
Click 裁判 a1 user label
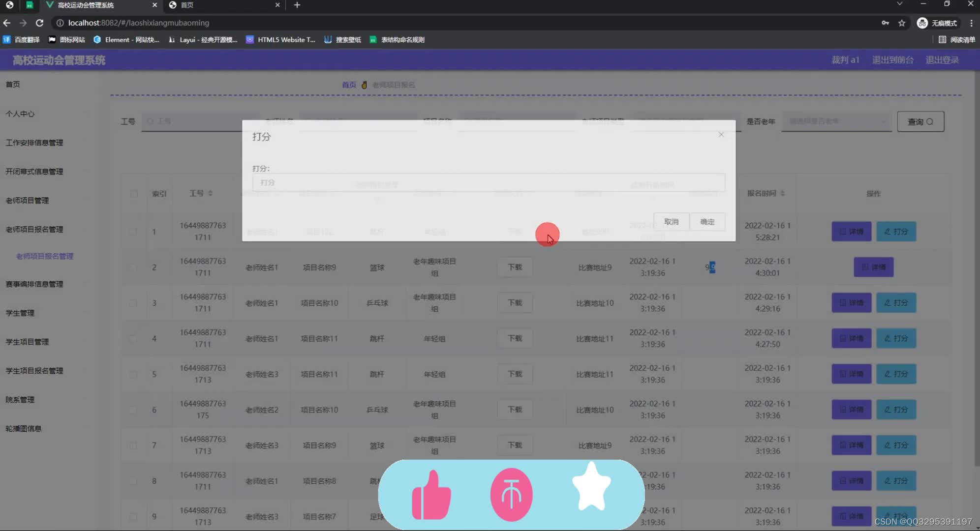[845, 60]
